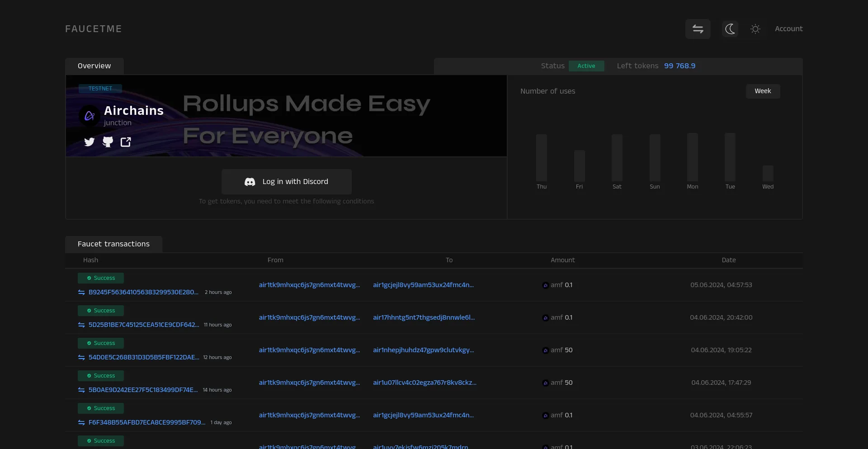
Task: Click transfer icon beside hash F6F348B5...
Action: pyautogui.click(x=81, y=423)
